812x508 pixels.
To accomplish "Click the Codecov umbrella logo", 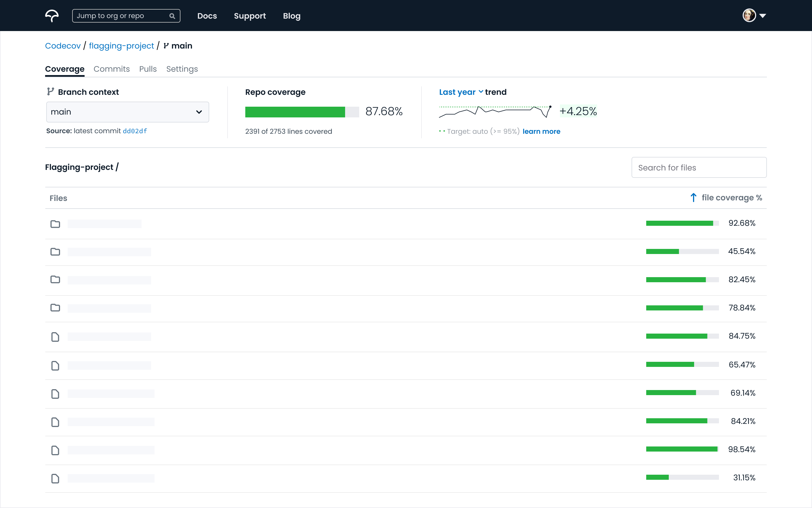I will click(52, 16).
